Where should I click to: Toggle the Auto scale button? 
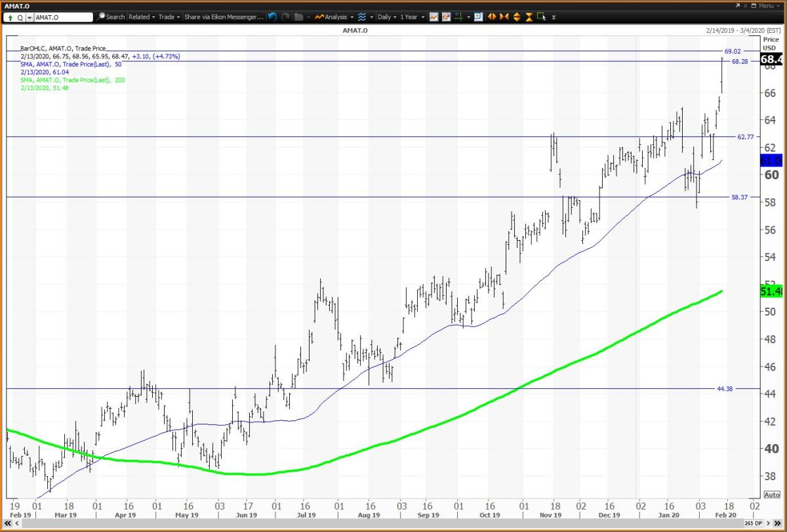[x=772, y=495]
